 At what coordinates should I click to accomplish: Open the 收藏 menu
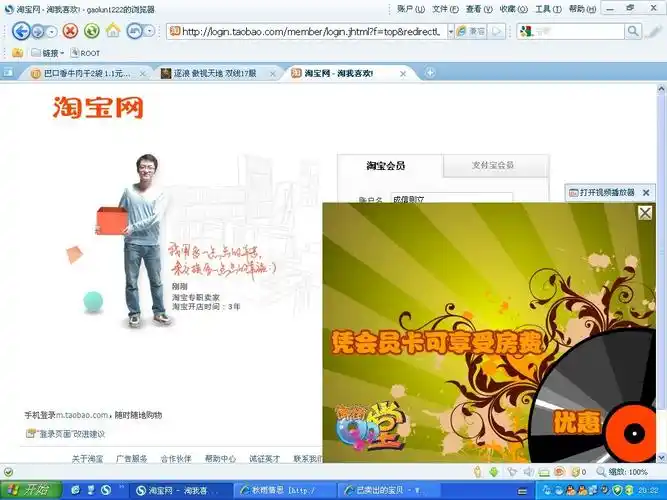pos(513,9)
